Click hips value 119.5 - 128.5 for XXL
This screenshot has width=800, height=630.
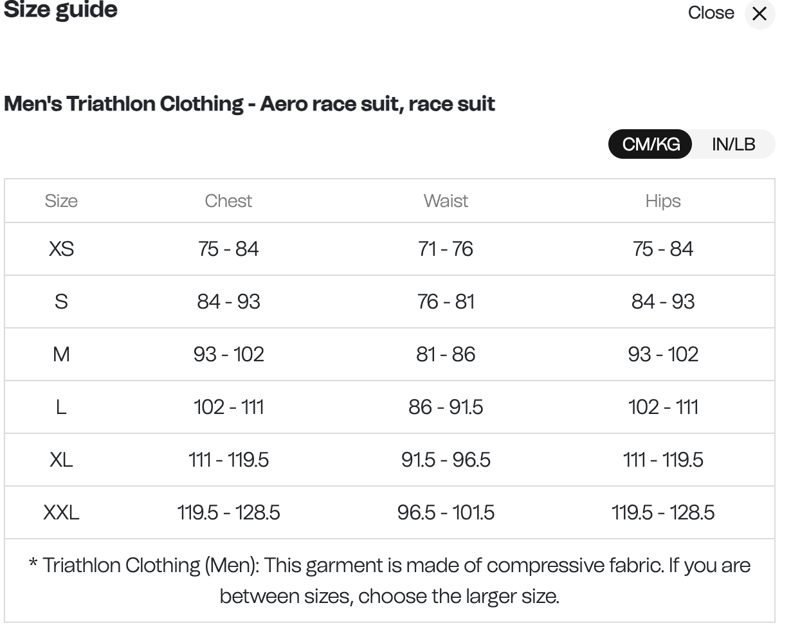[x=664, y=513]
